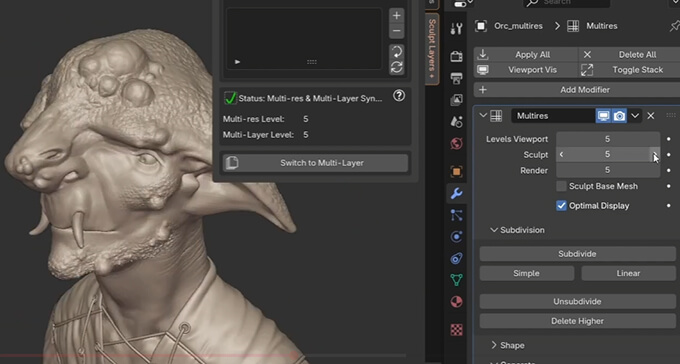Screen dimensions: 680x364
Task: Click the plus button to add sculpt layer
Action: pyautogui.click(x=396, y=16)
